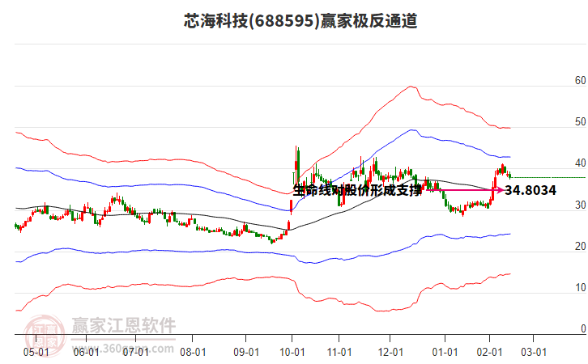The image size is (588, 364).
Task: Click the green dashed current-price line
Action: [548, 177]
